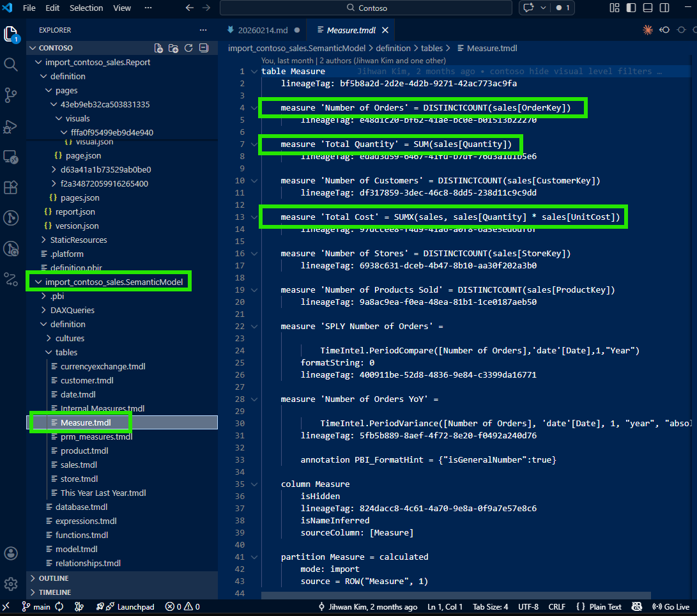Image resolution: width=697 pixels, height=616 pixels.
Task: Open the Edit menu
Action: click(x=52, y=8)
